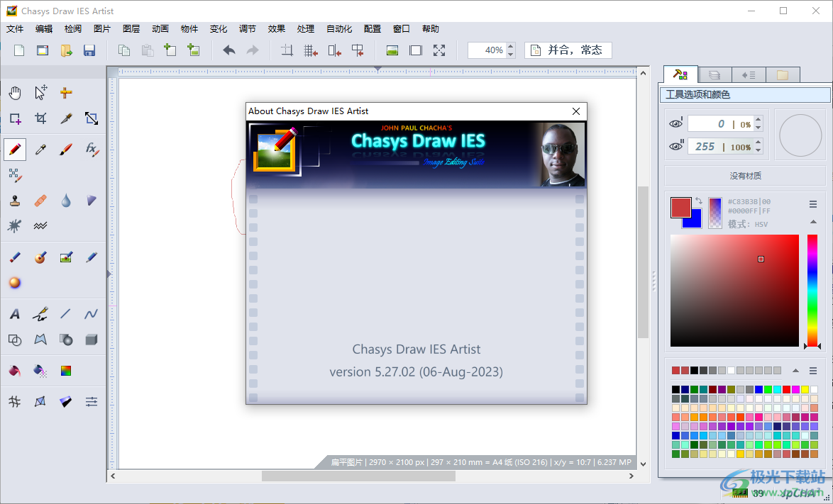The image size is (833, 504).
Task: Choose the Crop tool
Action: 40,118
